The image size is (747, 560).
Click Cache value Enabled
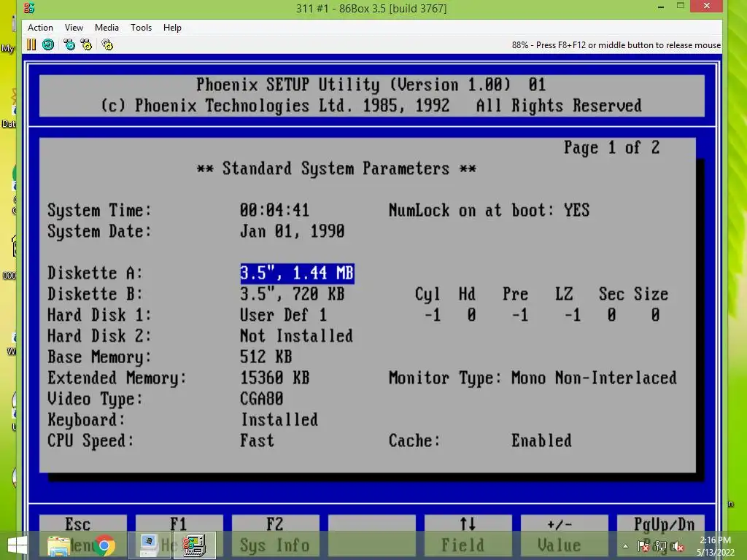[541, 441]
